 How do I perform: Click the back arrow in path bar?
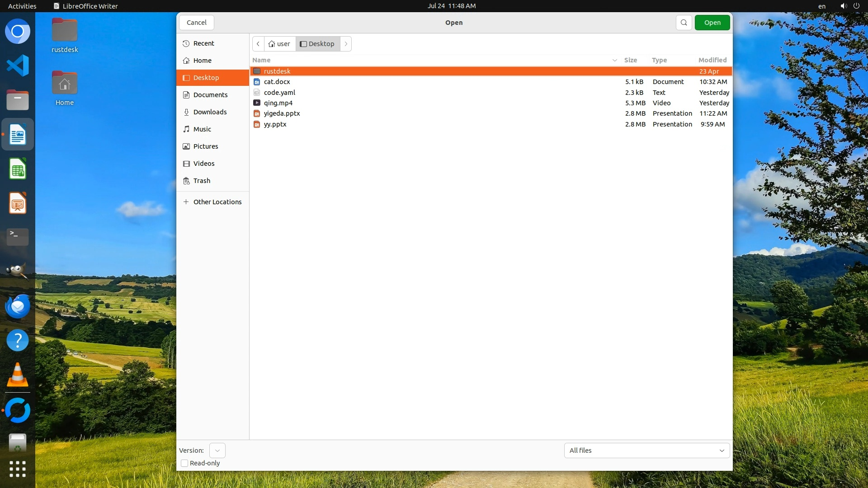(x=258, y=44)
